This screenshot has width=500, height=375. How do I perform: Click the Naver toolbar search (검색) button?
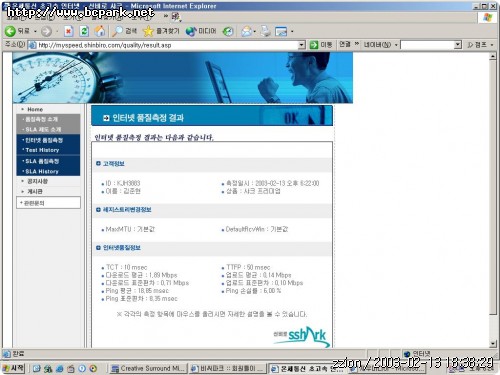pyautogui.click(x=478, y=45)
